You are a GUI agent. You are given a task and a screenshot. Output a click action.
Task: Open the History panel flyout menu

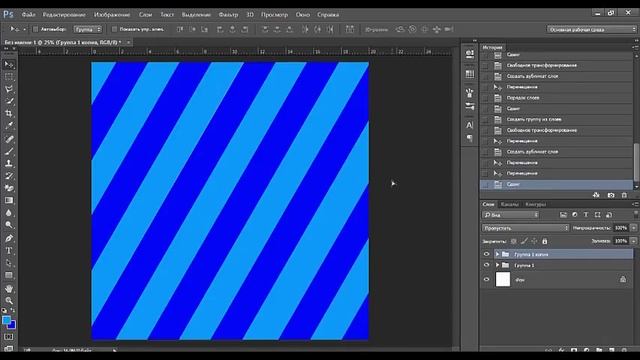(x=636, y=47)
